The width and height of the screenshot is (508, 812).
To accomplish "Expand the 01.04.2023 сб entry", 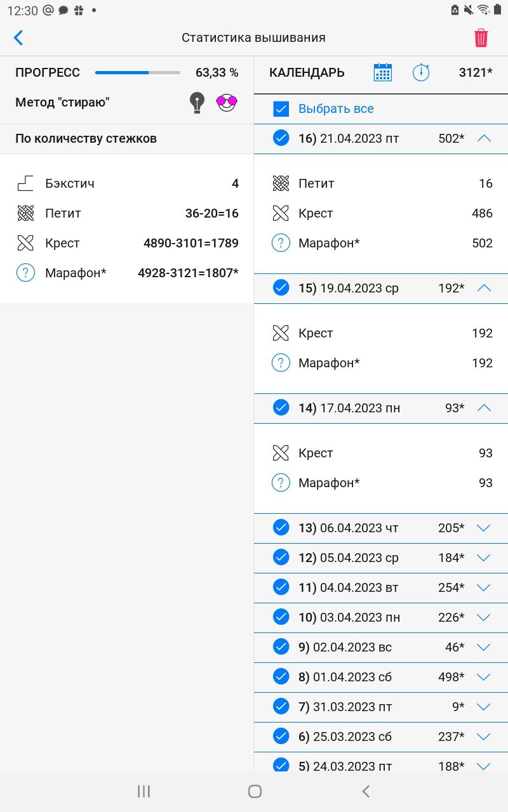I will [x=484, y=677].
